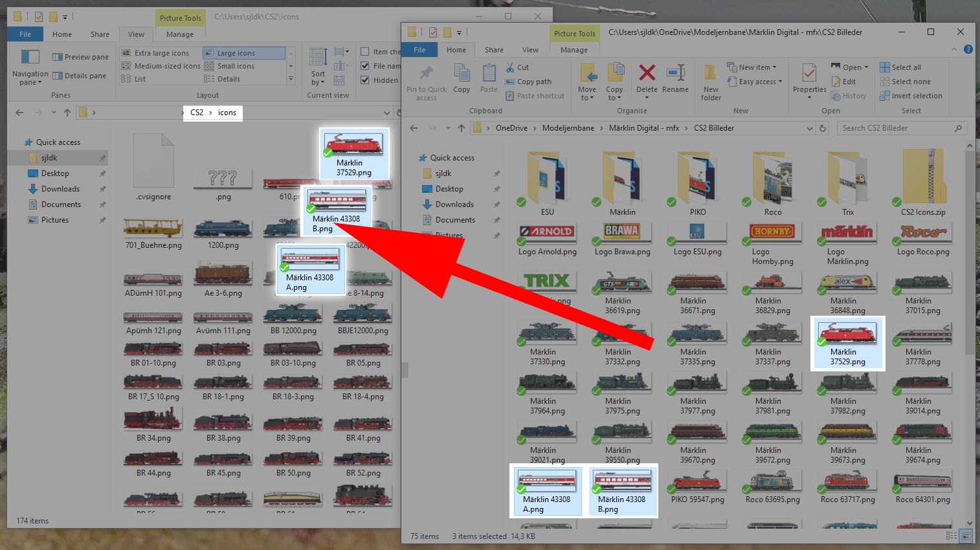
Task: Select the CS2 Icons.zip file
Action: [923, 184]
